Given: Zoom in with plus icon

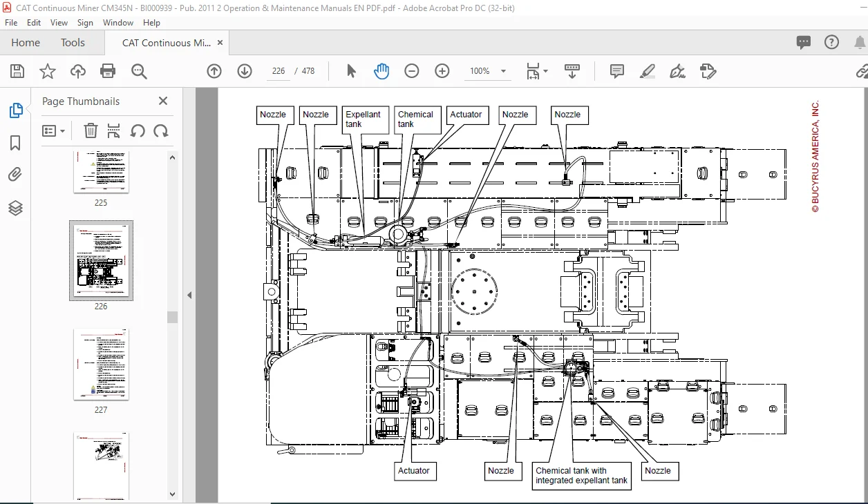Looking at the screenshot, I should [x=442, y=71].
